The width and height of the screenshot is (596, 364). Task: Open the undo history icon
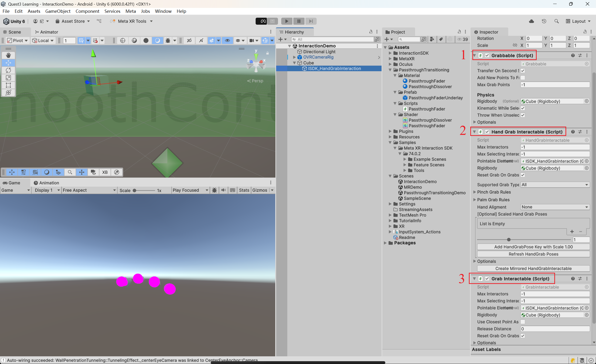click(544, 21)
